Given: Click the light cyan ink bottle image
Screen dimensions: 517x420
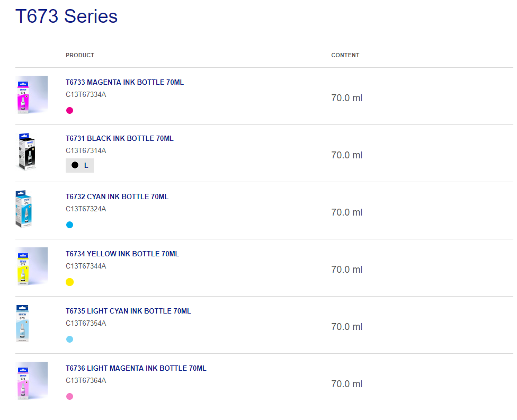Looking at the screenshot, I should point(23,324).
